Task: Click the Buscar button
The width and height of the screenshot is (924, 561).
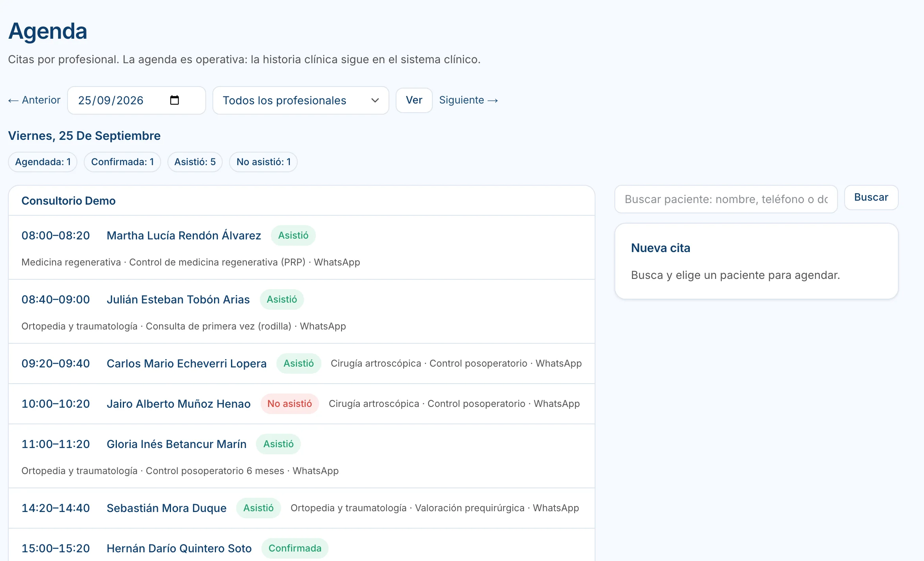Action: click(x=871, y=198)
